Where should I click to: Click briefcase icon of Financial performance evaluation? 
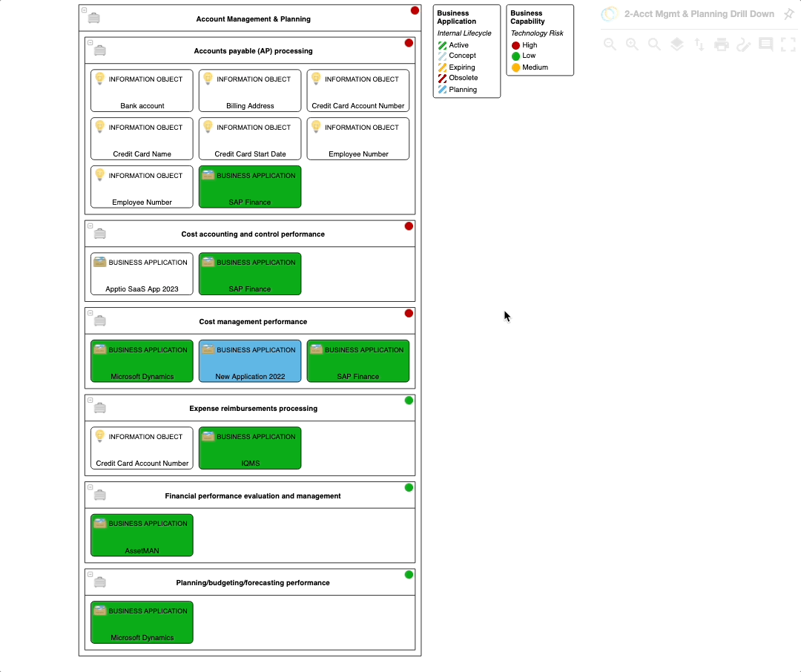pyautogui.click(x=100, y=495)
